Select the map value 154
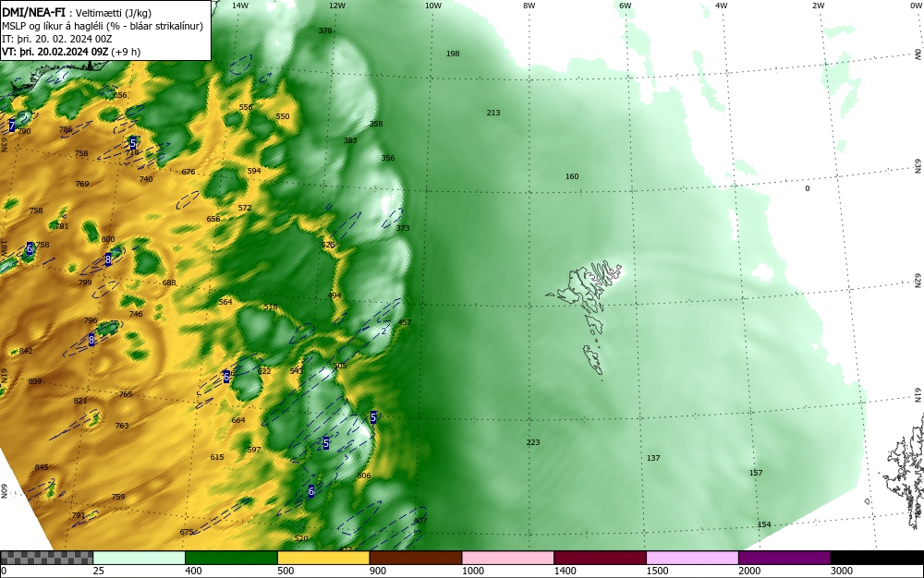The image size is (924, 578). pos(764,524)
